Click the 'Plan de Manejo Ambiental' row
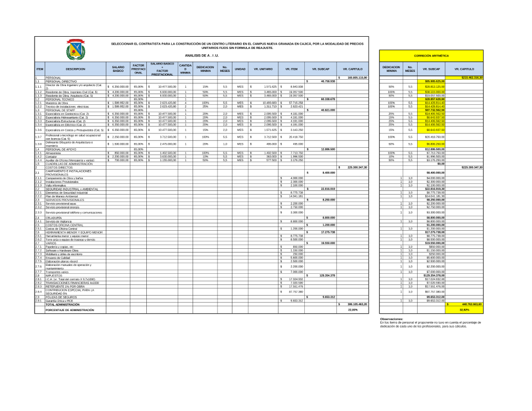Image resolution: width=532 pixels, height=411 pixels. 61,196
